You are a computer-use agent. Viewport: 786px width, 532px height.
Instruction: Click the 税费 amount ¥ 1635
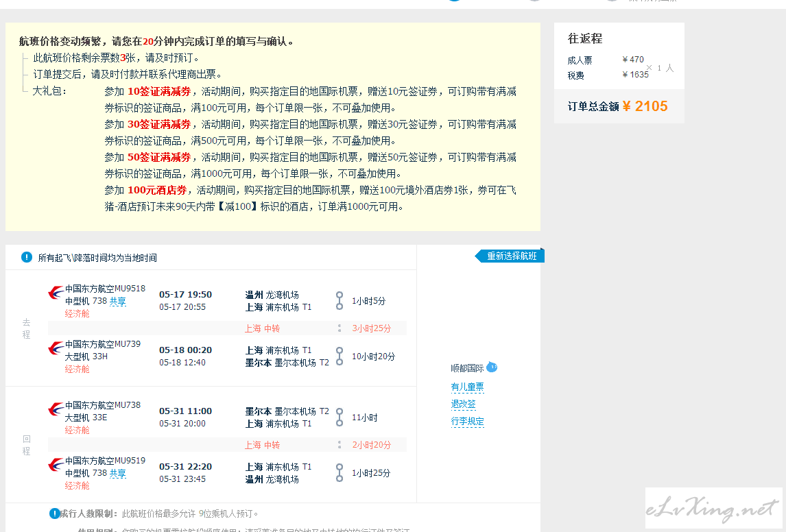pos(636,75)
